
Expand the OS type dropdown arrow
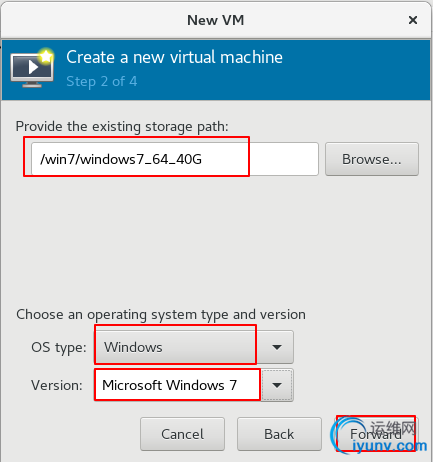(277, 347)
